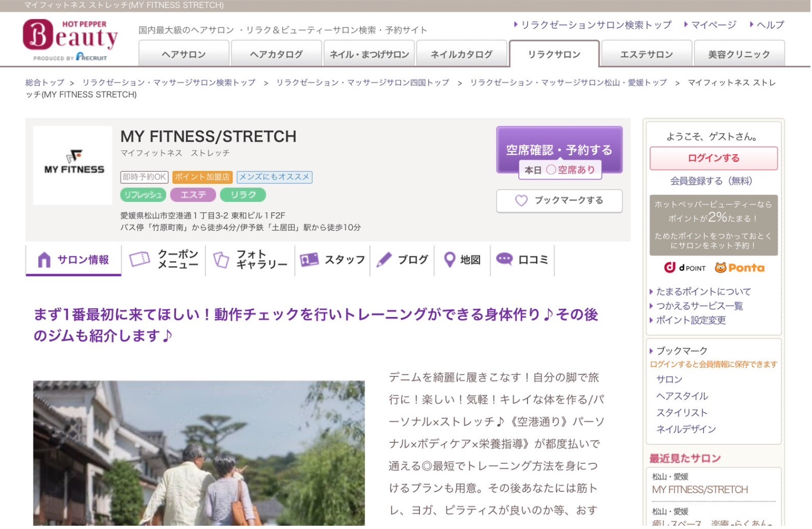Screen dimensions: 812x529
Task: Click the ブックマークする button
Action: (x=559, y=200)
